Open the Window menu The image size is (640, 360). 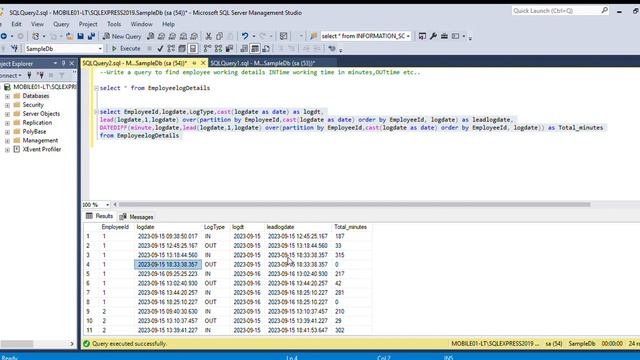141,24
